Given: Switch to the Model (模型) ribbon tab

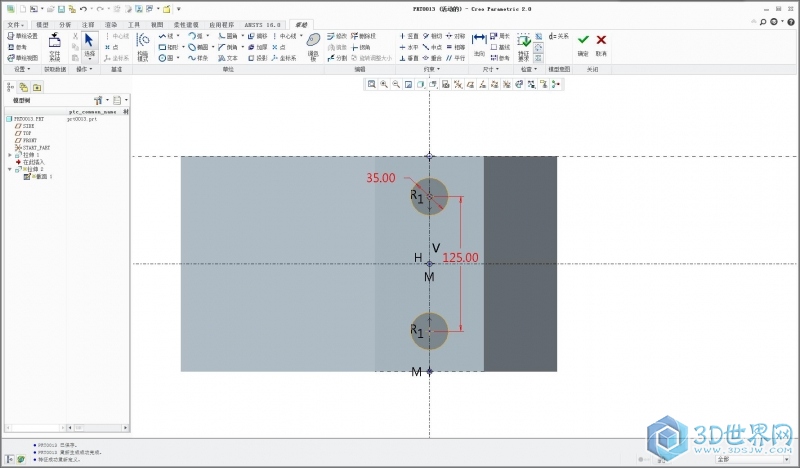Looking at the screenshot, I should (x=42, y=24).
